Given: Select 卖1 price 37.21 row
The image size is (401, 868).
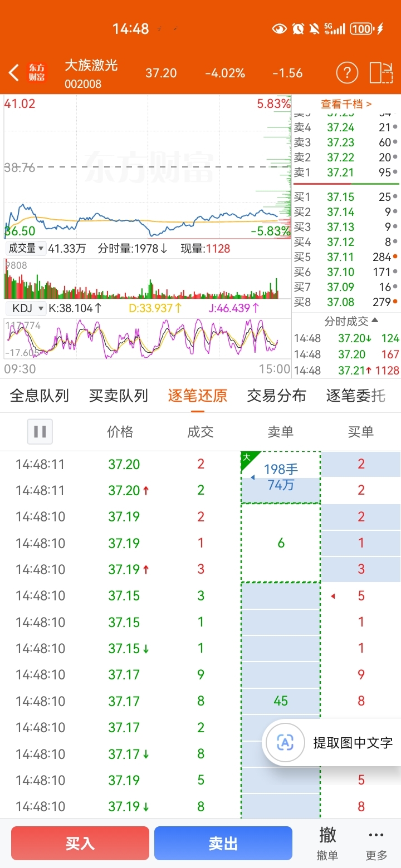Looking at the screenshot, I should coord(346,172).
